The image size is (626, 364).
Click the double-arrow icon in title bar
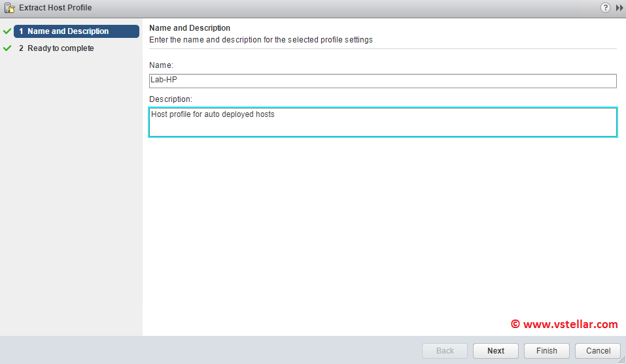coord(619,8)
